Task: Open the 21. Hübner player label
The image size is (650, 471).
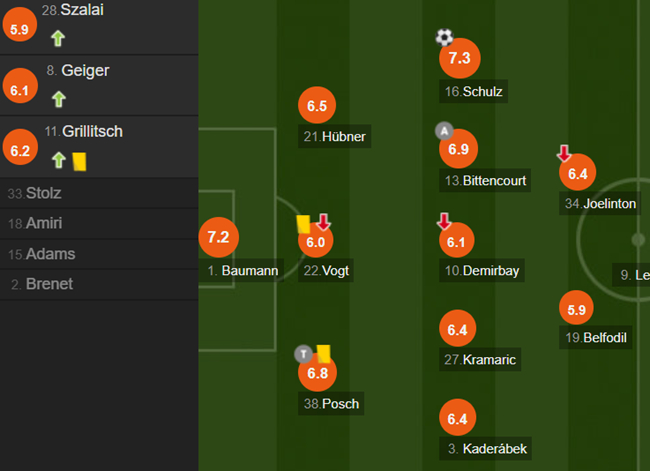Action: pos(335,136)
